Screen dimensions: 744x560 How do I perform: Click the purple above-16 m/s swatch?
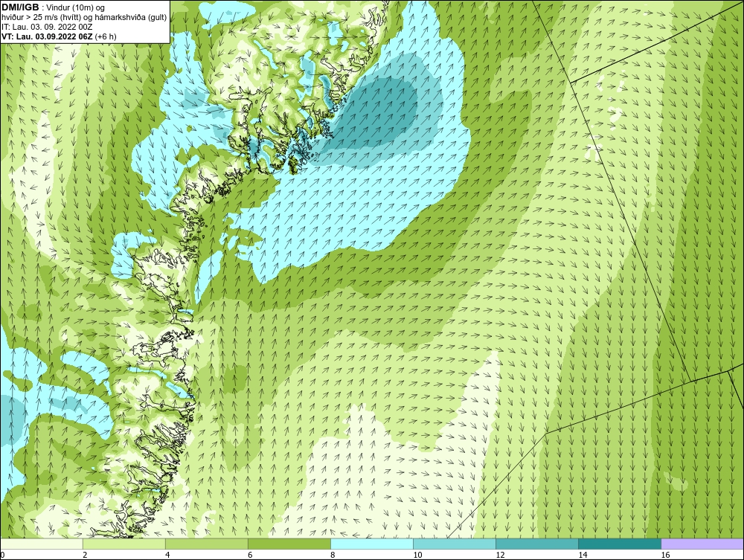click(702, 544)
